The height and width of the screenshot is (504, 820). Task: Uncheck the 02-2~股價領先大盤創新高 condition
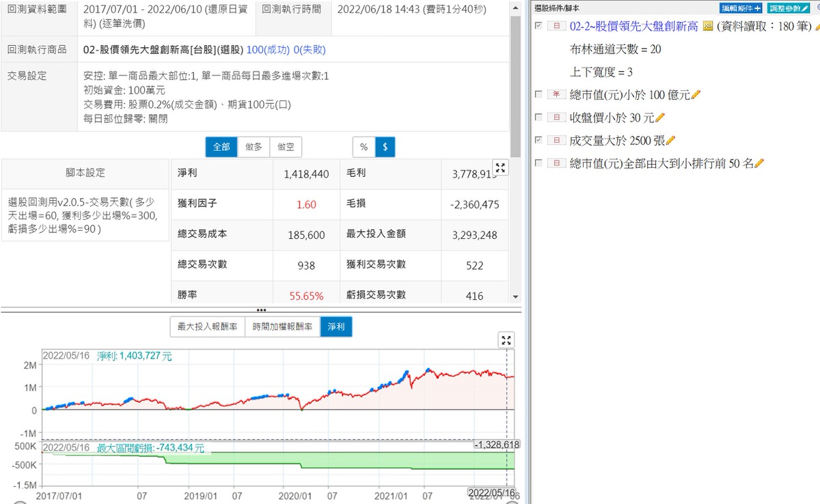point(538,26)
